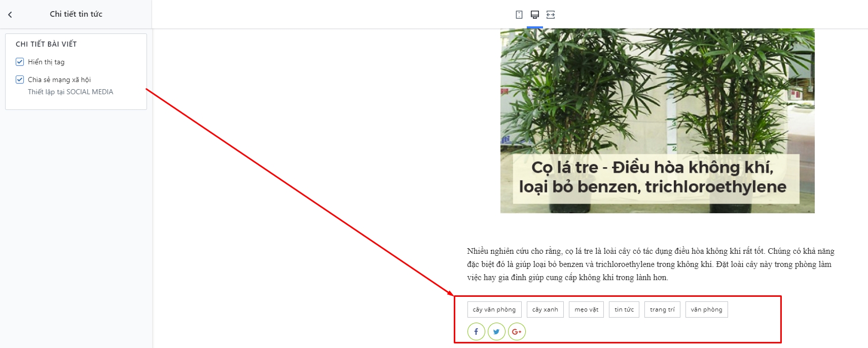Click the CHI TIẾT BÀI VIẾT section heading
868x348 pixels.
(x=46, y=44)
